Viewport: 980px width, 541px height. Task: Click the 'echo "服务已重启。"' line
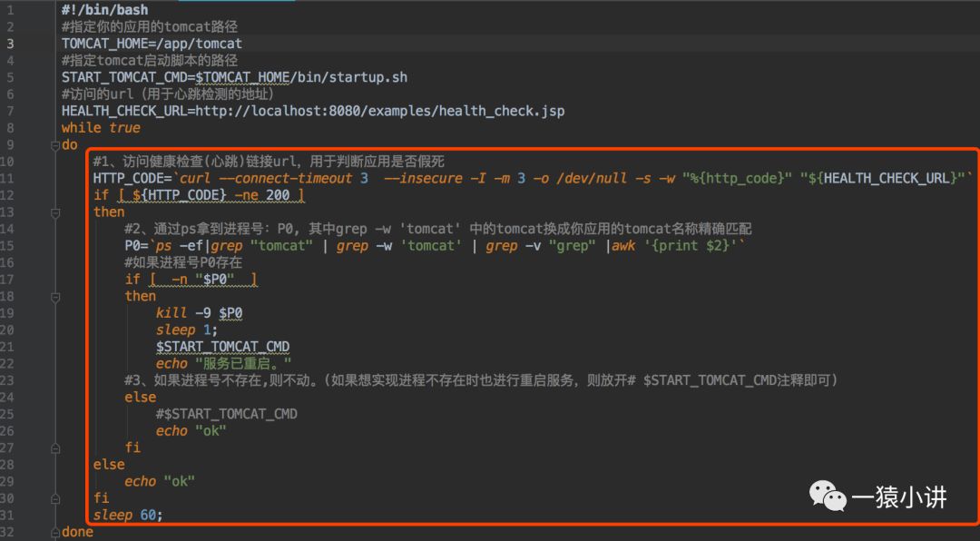[x=224, y=365]
